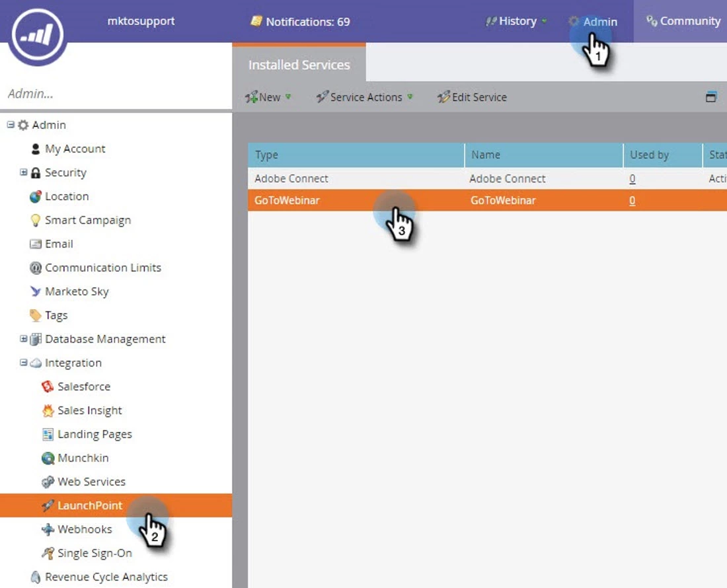The width and height of the screenshot is (727, 588).
Task: Click the Webhooks icon
Action: (x=48, y=529)
